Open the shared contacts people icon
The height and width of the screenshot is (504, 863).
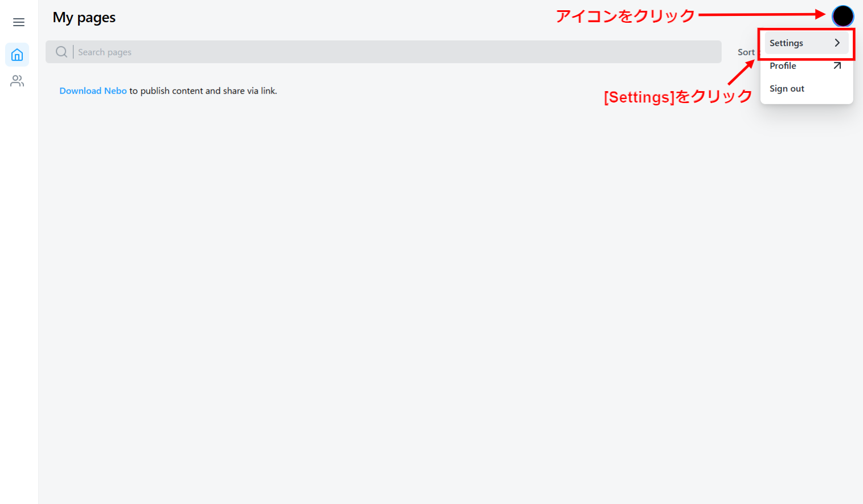point(17,81)
